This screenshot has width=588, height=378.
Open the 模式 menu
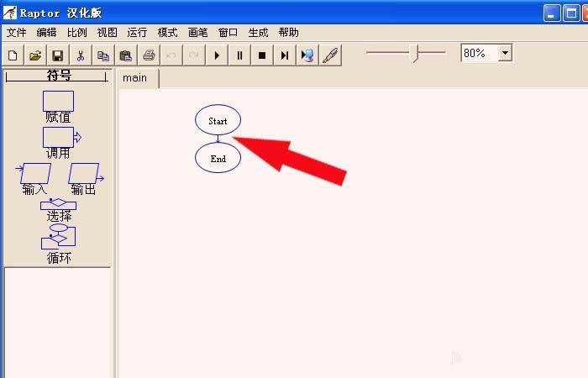coord(167,33)
